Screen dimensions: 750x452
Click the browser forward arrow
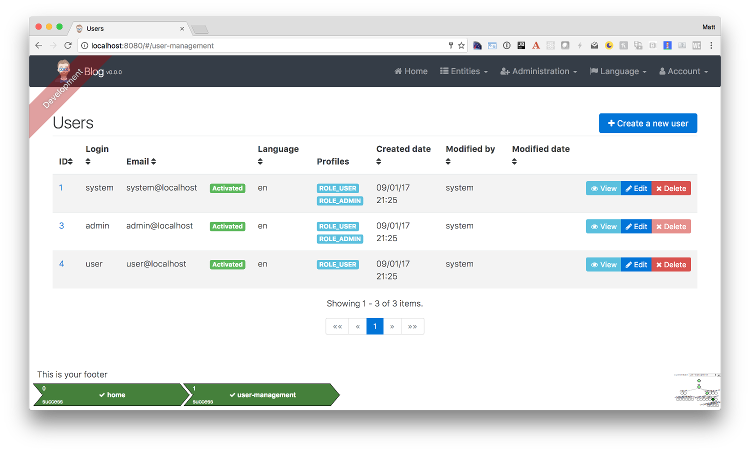point(53,45)
